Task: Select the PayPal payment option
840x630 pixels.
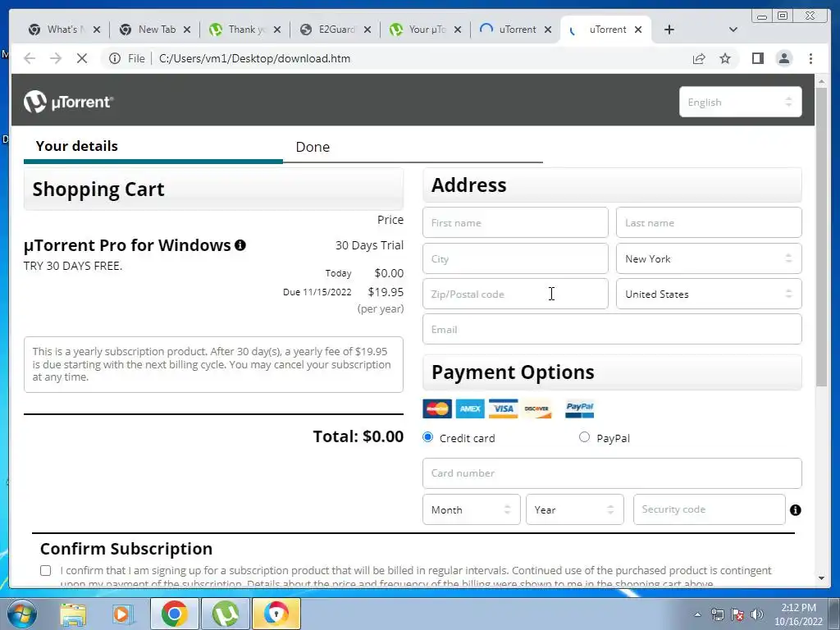Action: 584,437
